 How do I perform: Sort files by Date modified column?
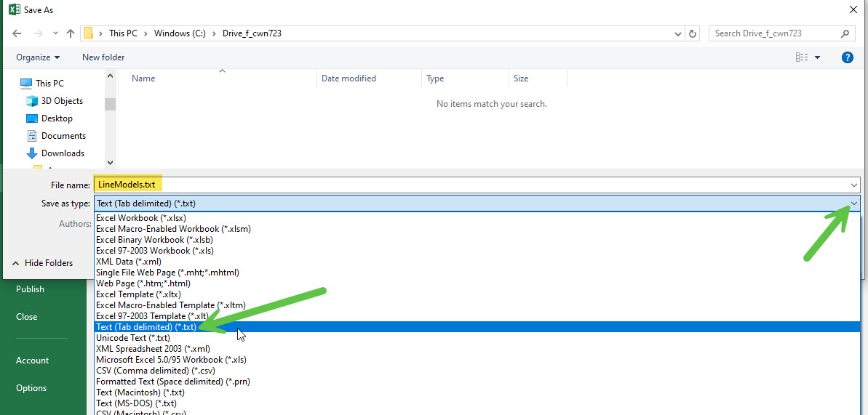click(349, 78)
